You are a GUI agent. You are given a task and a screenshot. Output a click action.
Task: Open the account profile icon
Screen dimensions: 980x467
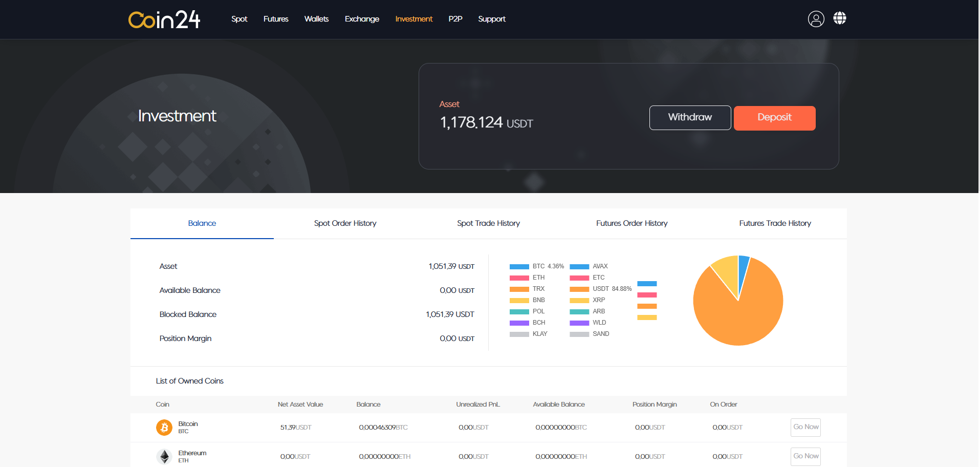click(x=816, y=19)
